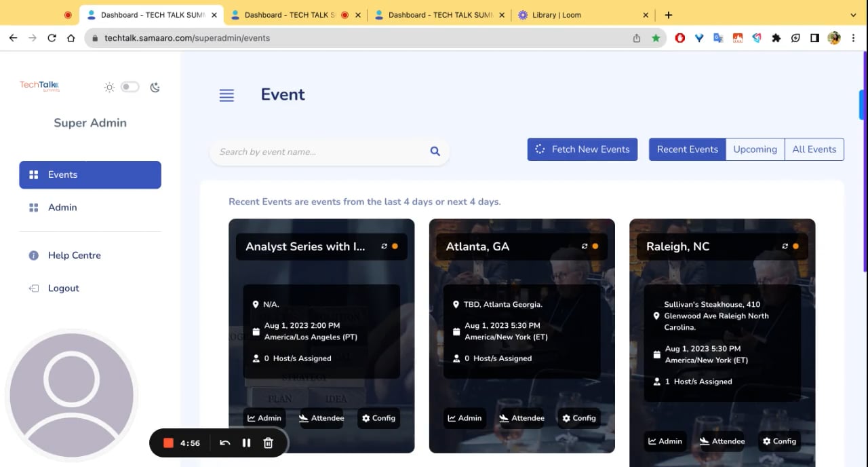Click the Loom restart recording arrow
Screen dimensions: 868x467
coord(225,443)
